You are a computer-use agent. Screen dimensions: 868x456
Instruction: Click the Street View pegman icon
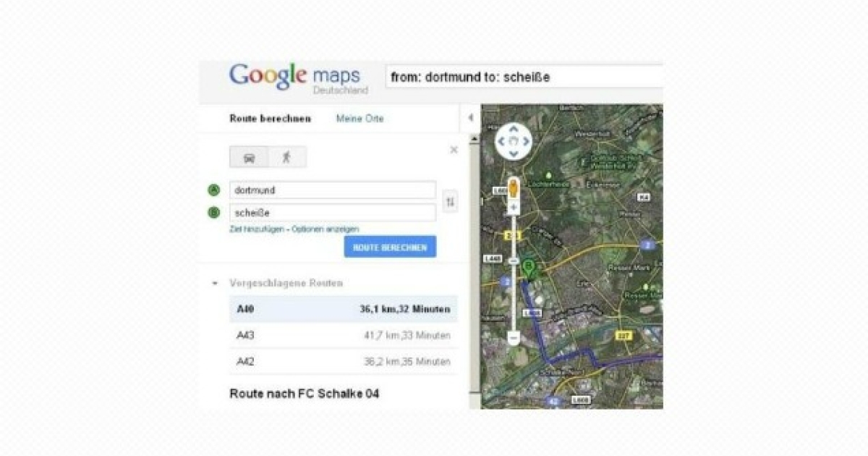pos(514,187)
